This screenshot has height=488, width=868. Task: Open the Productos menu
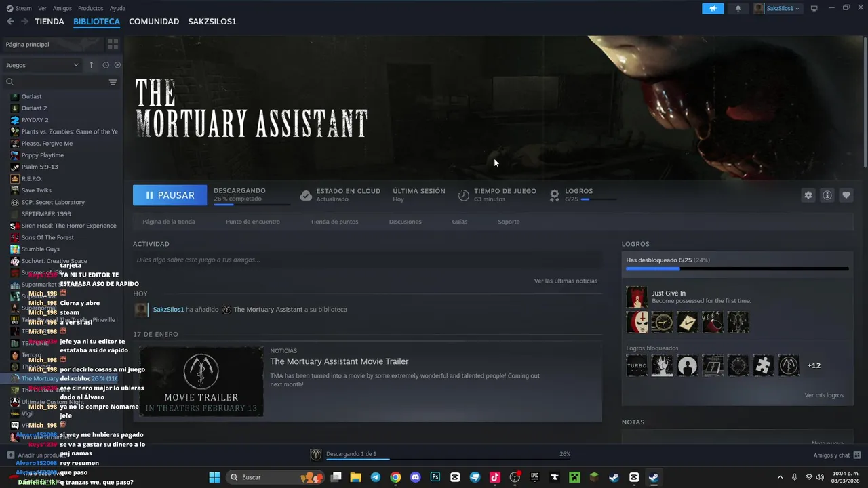(91, 8)
